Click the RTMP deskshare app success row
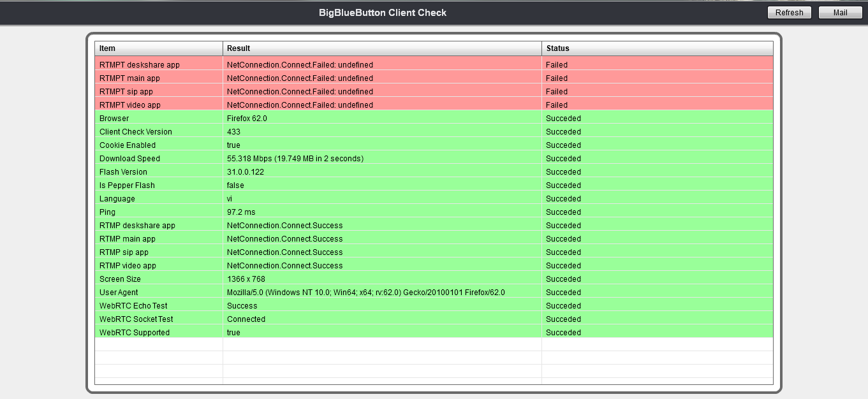868x399 pixels. pos(284,225)
